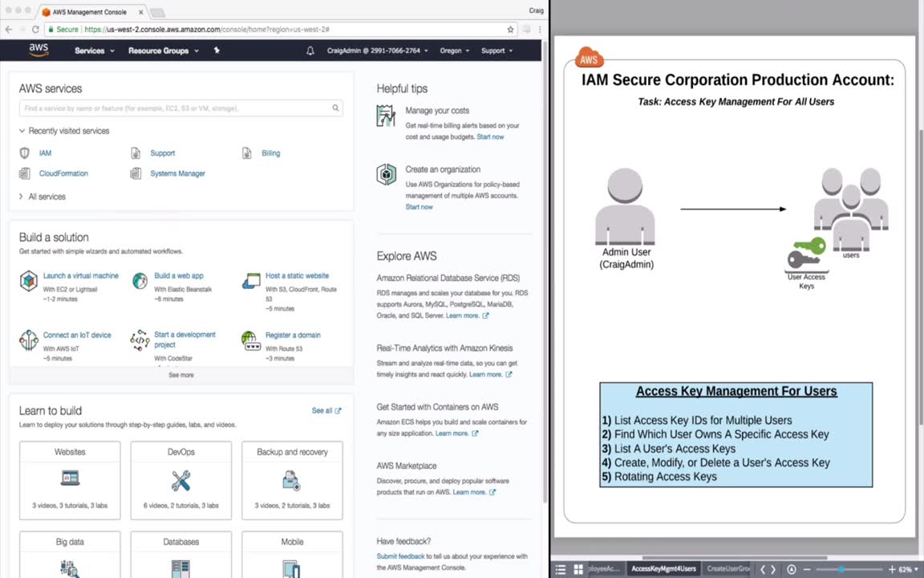Click the Host a static website icon
Image resolution: width=924 pixels, height=578 pixels.
click(x=251, y=281)
